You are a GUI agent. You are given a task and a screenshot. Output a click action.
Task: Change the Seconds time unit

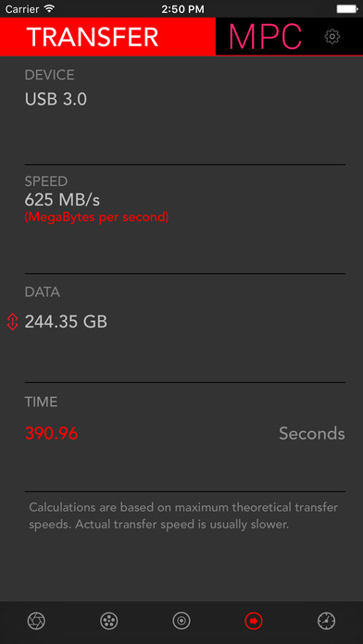[312, 433]
